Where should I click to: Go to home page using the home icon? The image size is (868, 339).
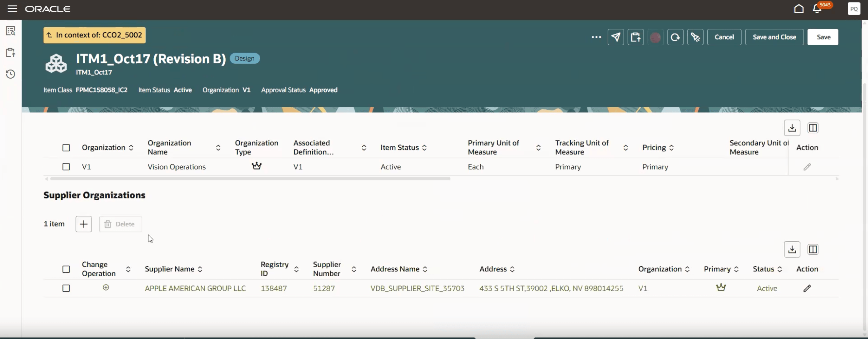click(799, 9)
